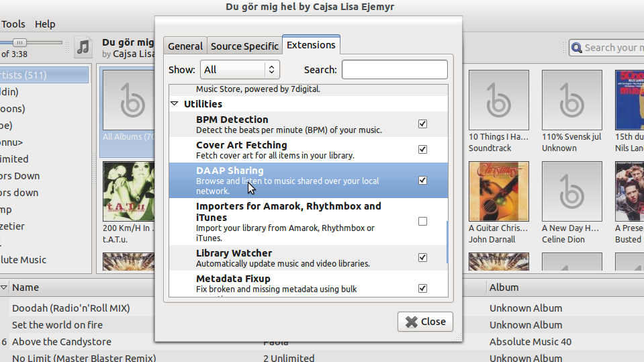The height and width of the screenshot is (362, 644).
Task: Click the playback seek slider handle
Action: (19, 42)
